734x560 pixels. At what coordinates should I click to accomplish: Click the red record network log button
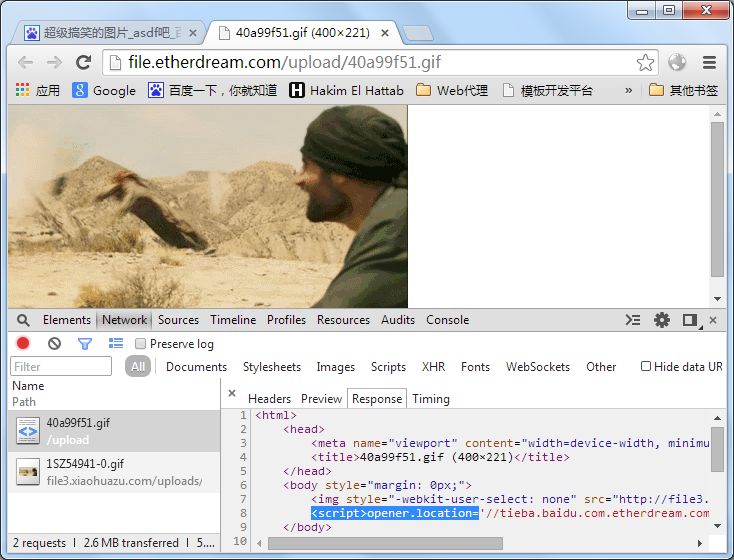pos(23,344)
